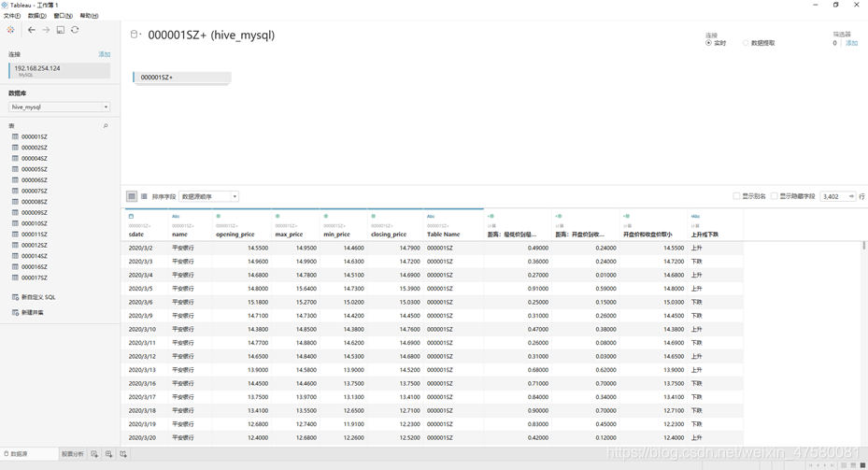Click the date type icon above sdate
This screenshot has width=868, height=470.
point(131,217)
